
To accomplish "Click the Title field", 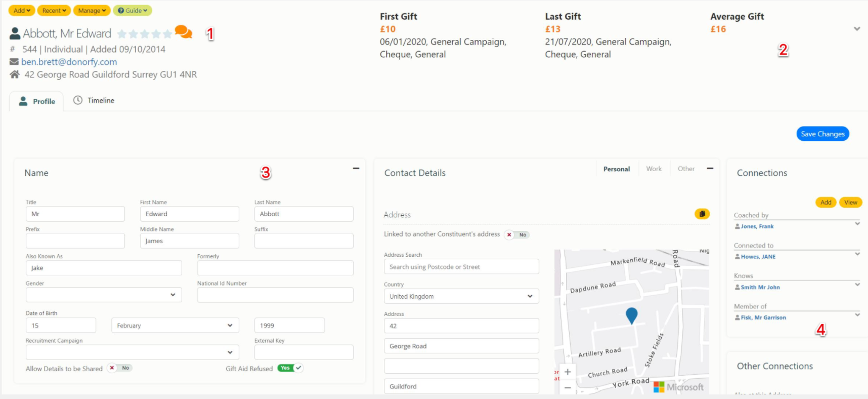I will click(75, 214).
